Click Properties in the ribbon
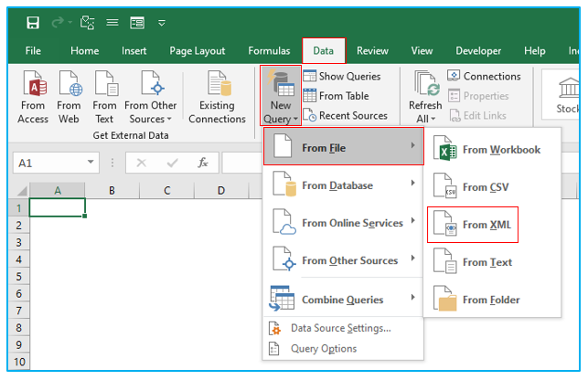 pyautogui.click(x=478, y=96)
